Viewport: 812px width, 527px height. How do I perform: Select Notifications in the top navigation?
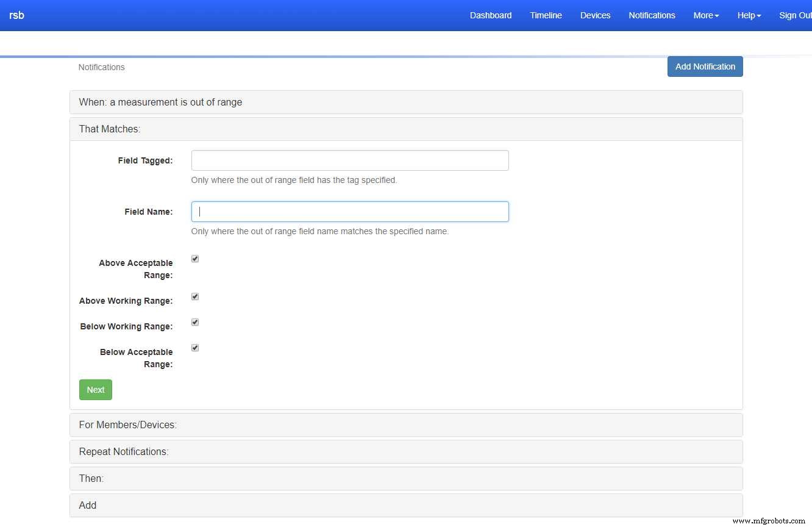(x=652, y=15)
